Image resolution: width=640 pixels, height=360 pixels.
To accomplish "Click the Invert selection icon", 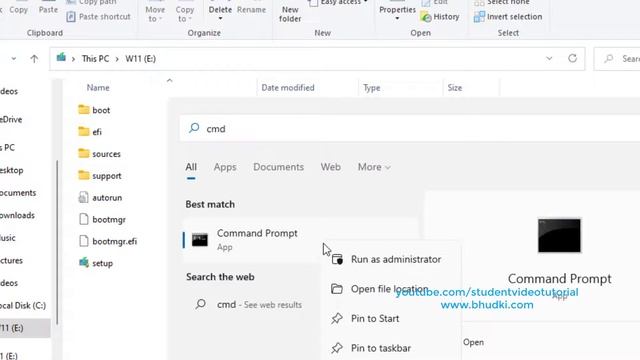I will 479,17.
